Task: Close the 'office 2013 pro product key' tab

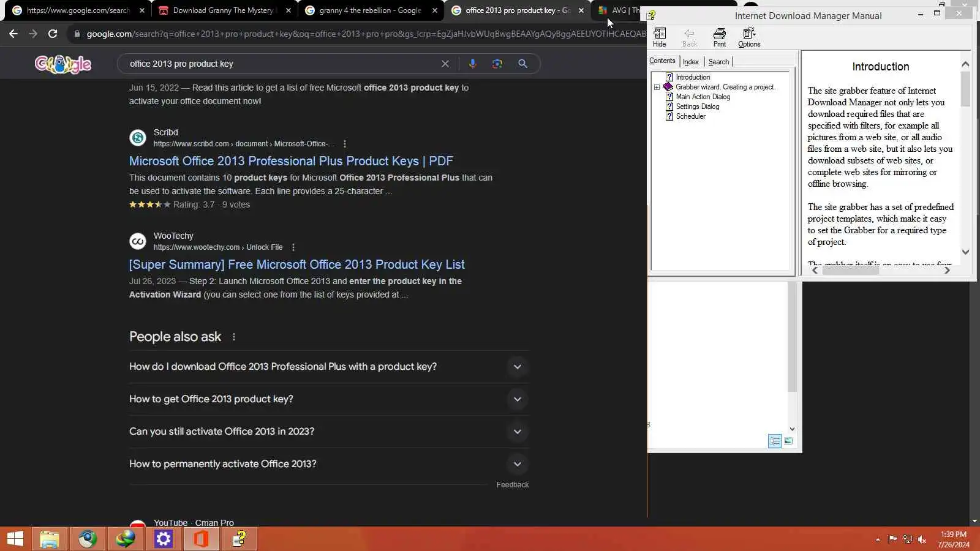Action: pyautogui.click(x=581, y=10)
